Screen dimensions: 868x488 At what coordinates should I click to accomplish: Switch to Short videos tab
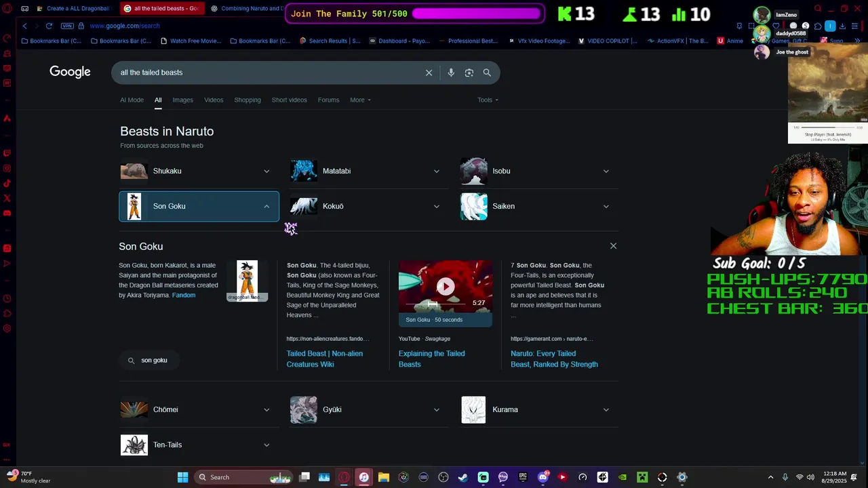point(290,100)
